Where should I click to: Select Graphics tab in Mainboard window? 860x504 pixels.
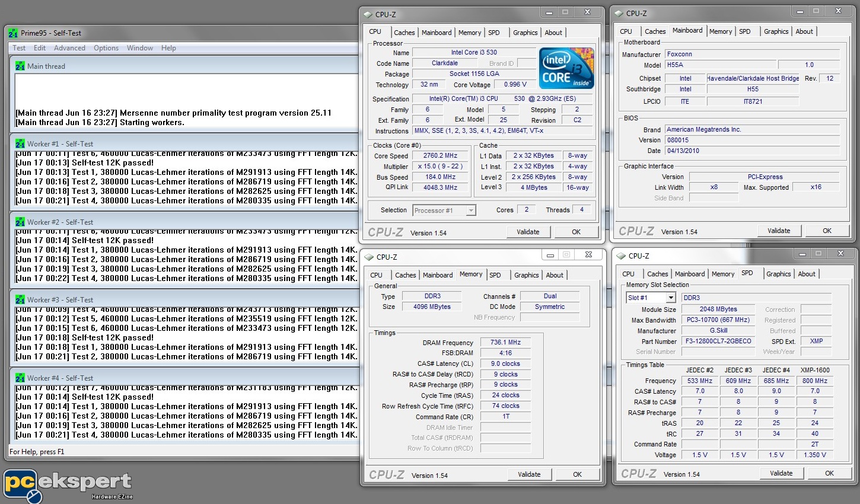(x=776, y=31)
